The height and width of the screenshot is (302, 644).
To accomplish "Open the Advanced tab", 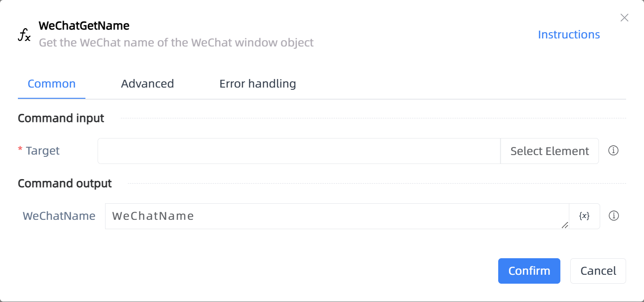I will [x=148, y=84].
